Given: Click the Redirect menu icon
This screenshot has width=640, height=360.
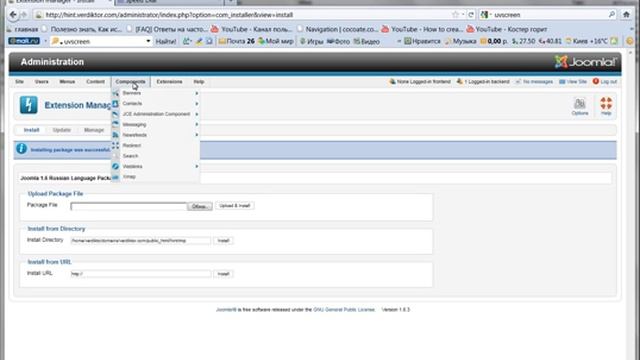Looking at the screenshot, I should [116, 145].
